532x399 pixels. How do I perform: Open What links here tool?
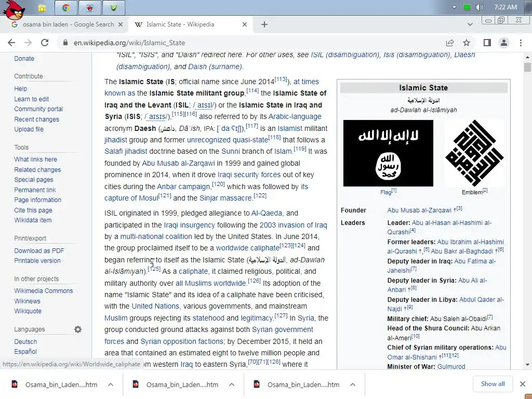(36, 159)
